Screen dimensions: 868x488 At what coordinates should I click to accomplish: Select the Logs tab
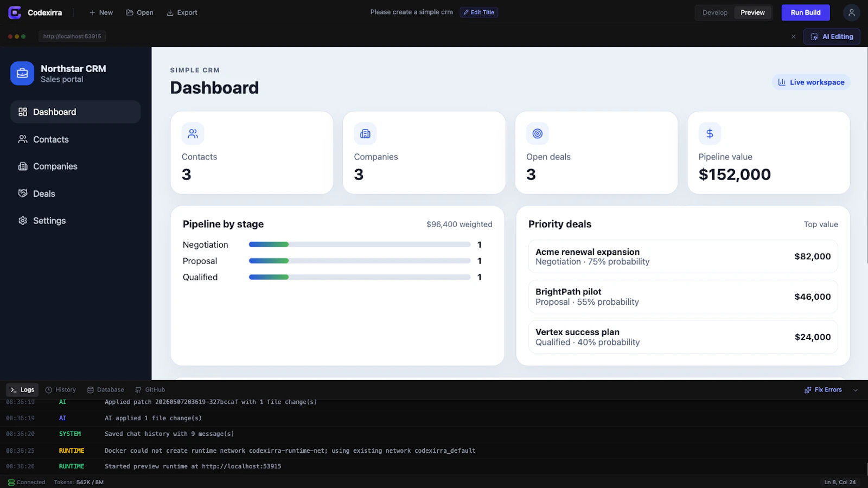click(x=22, y=390)
